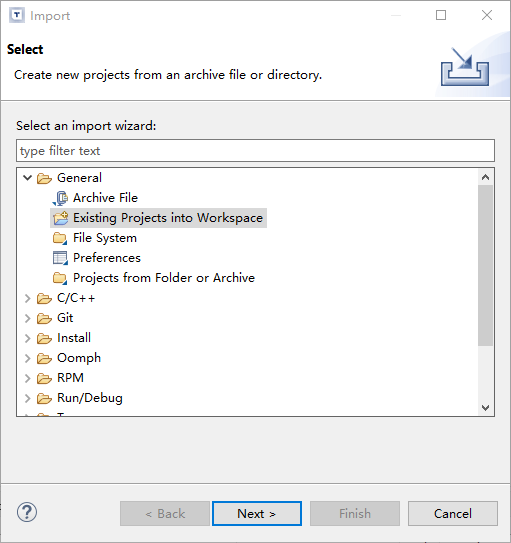Image resolution: width=511 pixels, height=543 pixels.
Task: Expand the C/C++ category
Action: (27, 299)
